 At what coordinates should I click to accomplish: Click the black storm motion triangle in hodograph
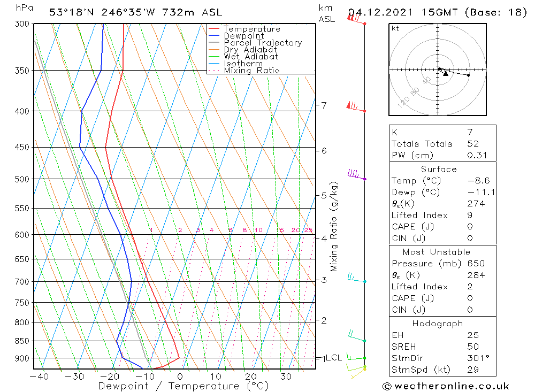[446, 74]
